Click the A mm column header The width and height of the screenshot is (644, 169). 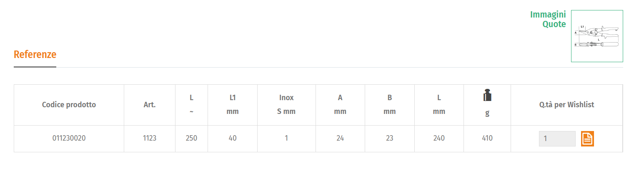(340, 105)
